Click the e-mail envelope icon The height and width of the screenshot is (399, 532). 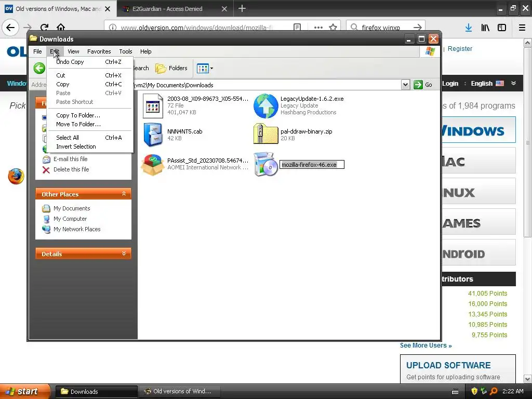[46, 159]
